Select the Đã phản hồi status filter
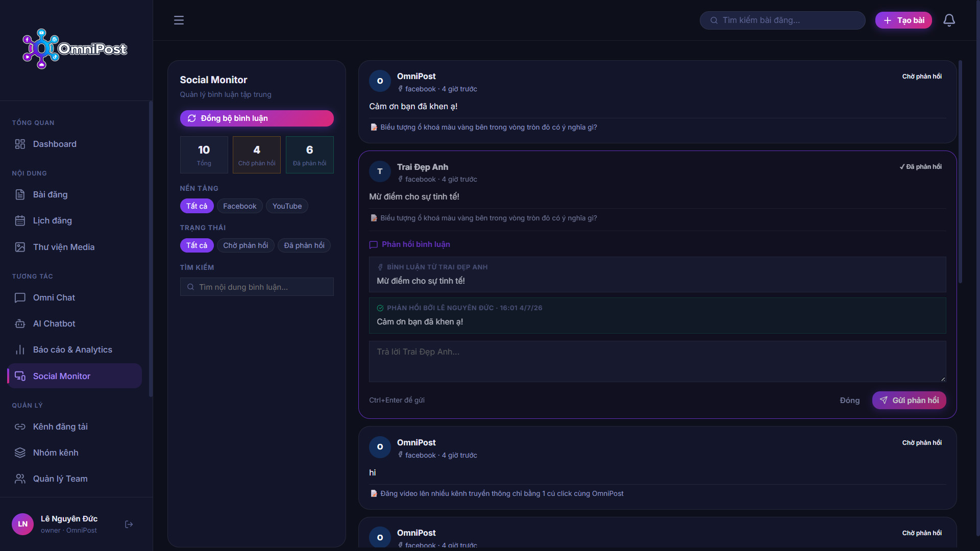Image resolution: width=980 pixels, height=551 pixels. click(x=304, y=245)
